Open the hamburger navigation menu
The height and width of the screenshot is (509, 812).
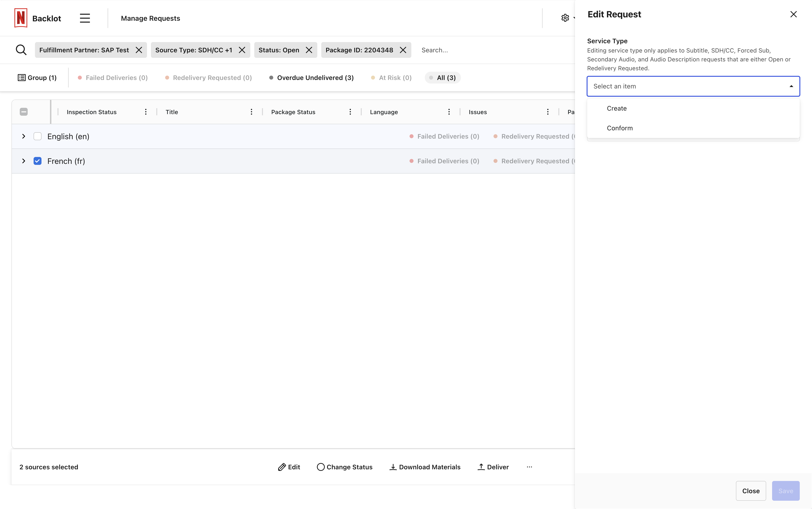(x=85, y=18)
